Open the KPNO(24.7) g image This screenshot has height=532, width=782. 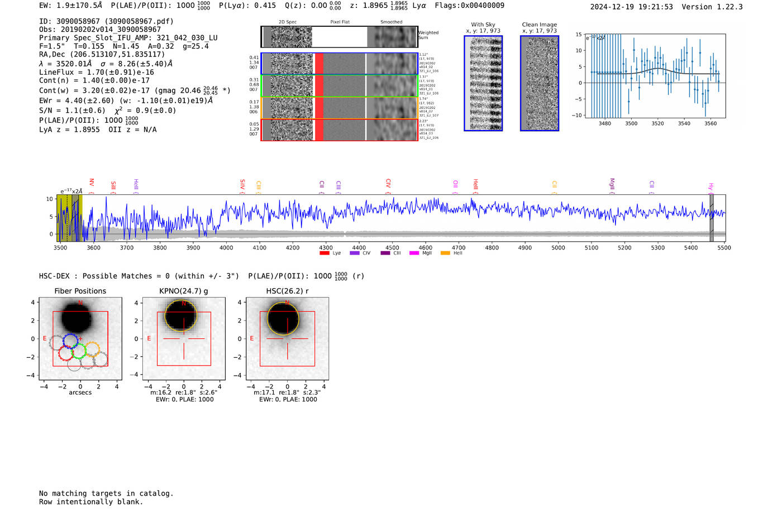[x=184, y=338]
